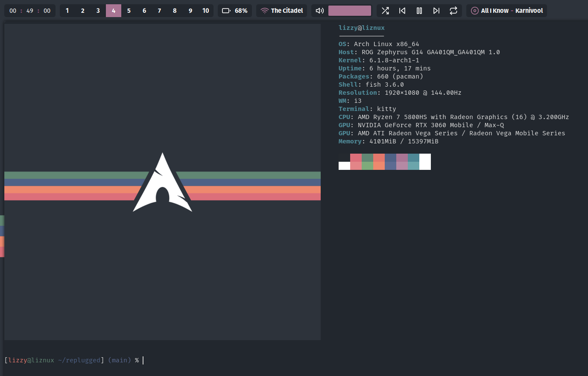588x376 pixels.
Task: Check battery icon at 68%
Action: (x=226, y=11)
